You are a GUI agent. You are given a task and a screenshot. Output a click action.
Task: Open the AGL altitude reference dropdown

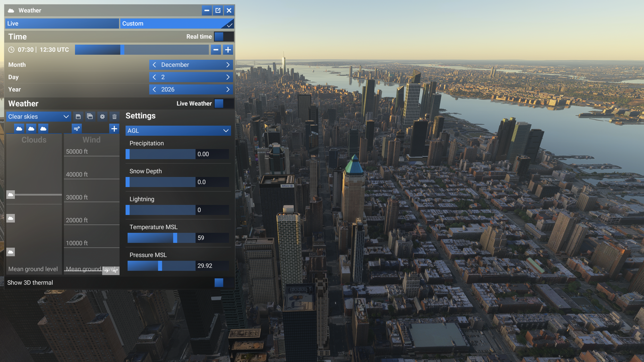pyautogui.click(x=178, y=131)
